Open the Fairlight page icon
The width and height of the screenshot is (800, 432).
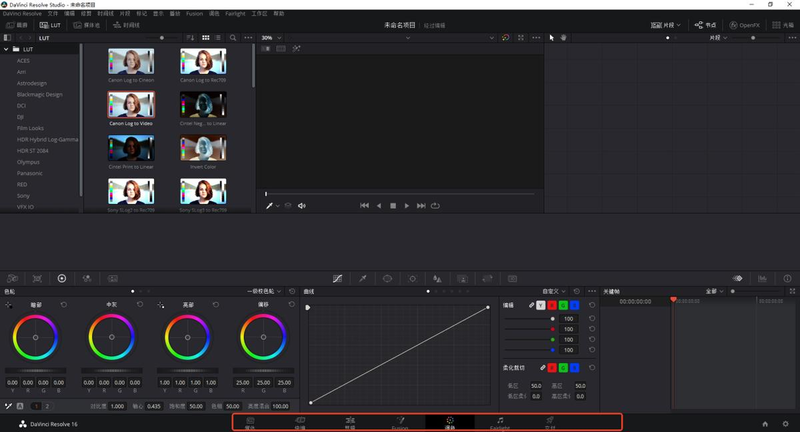[500, 422]
